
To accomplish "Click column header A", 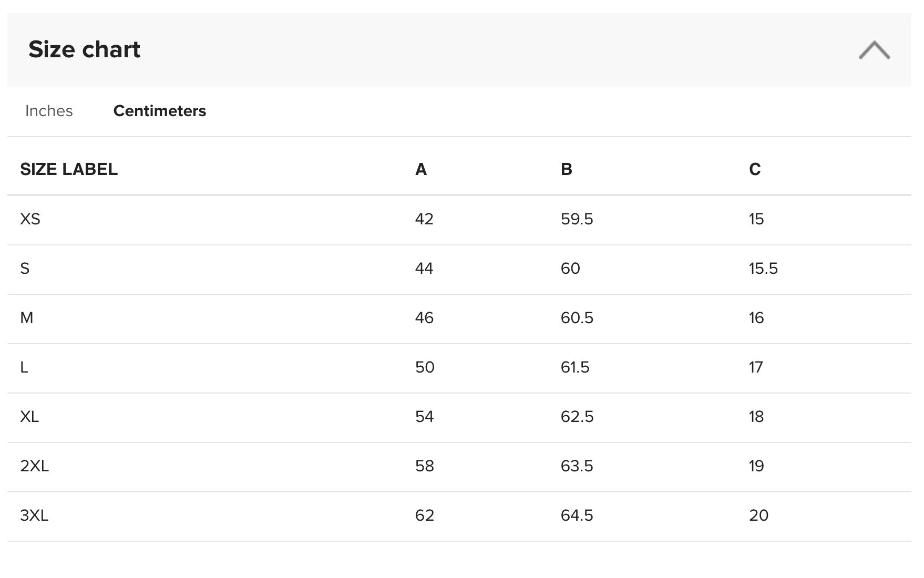I will tap(421, 169).
